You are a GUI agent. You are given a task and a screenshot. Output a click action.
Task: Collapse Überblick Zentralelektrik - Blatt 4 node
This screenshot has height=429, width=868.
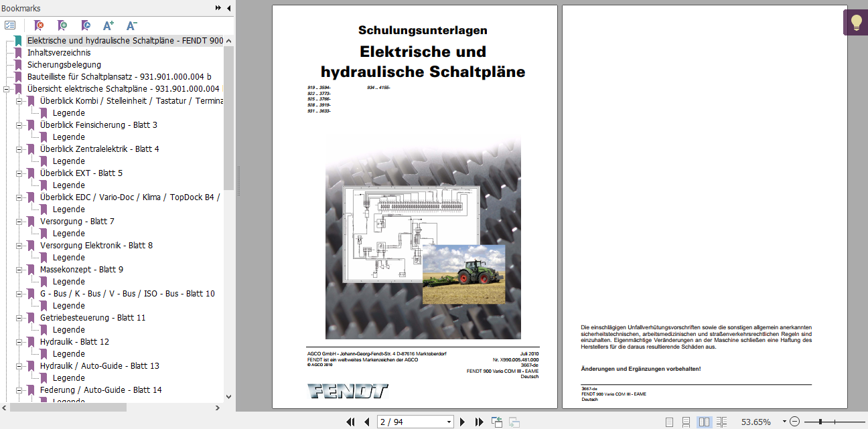point(19,149)
